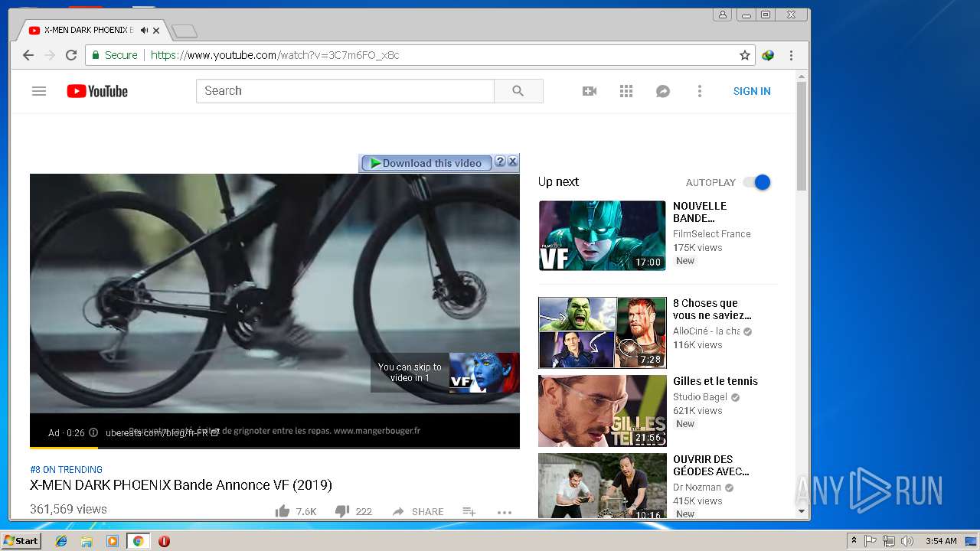Click the skip-ad video preview thumbnail
Screen dimensions: 980x551
pos(484,373)
